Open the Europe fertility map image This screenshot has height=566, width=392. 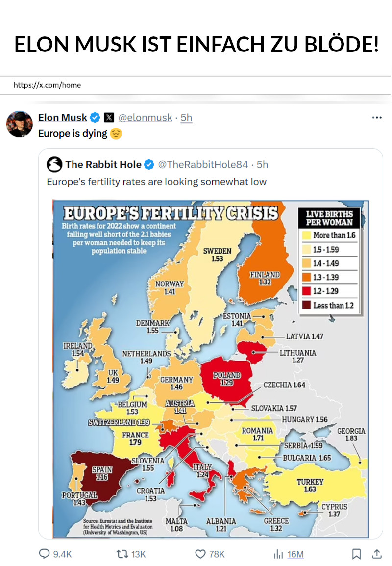coord(211,369)
